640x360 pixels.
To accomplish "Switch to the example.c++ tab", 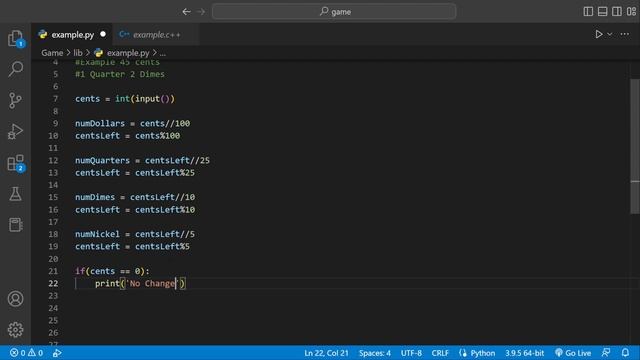I will pyautogui.click(x=156, y=35).
